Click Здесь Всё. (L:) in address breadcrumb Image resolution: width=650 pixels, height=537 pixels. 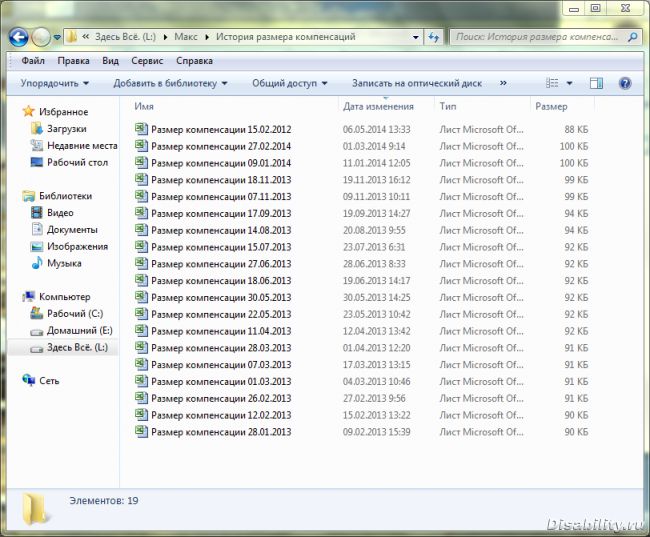tap(126, 37)
